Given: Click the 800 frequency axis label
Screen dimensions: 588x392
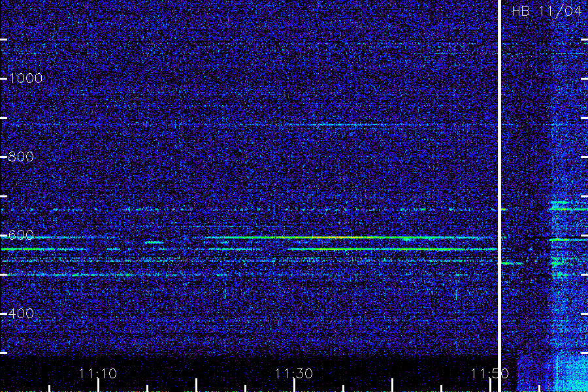Looking at the screenshot, I should (x=21, y=156).
